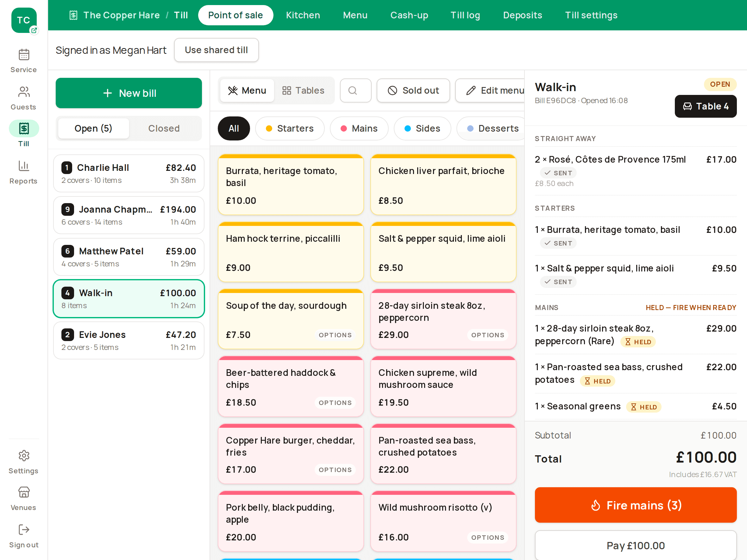
Task: Click the TC venue logo
Action: pyautogui.click(x=24, y=20)
